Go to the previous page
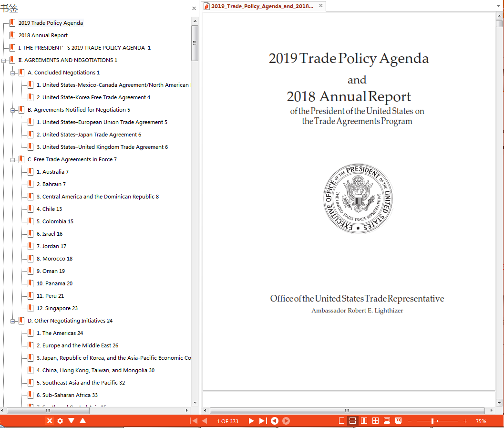504x428 pixels. coord(205,420)
